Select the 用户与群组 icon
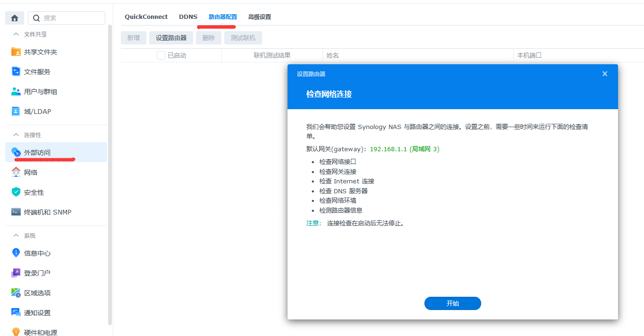644x336 pixels. point(16,92)
